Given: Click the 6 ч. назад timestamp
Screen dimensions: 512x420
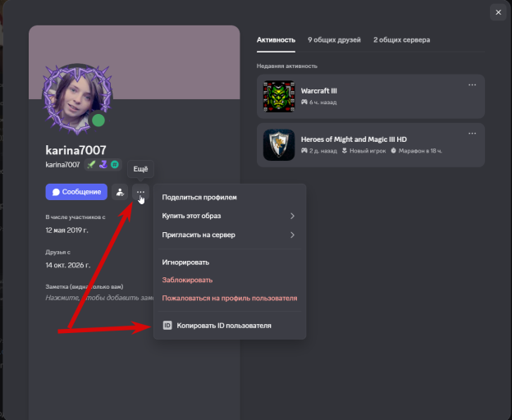Looking at the screenshot, I should point(322,103).
